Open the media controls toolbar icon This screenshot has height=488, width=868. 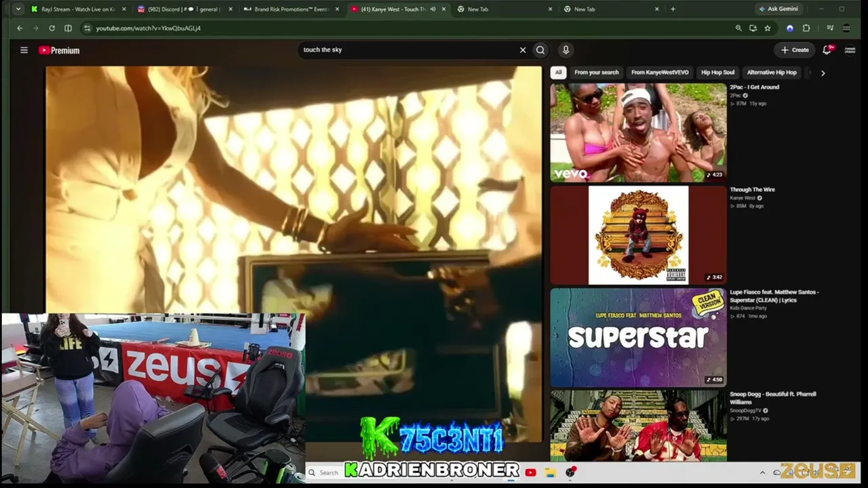[x=830, y=28]
